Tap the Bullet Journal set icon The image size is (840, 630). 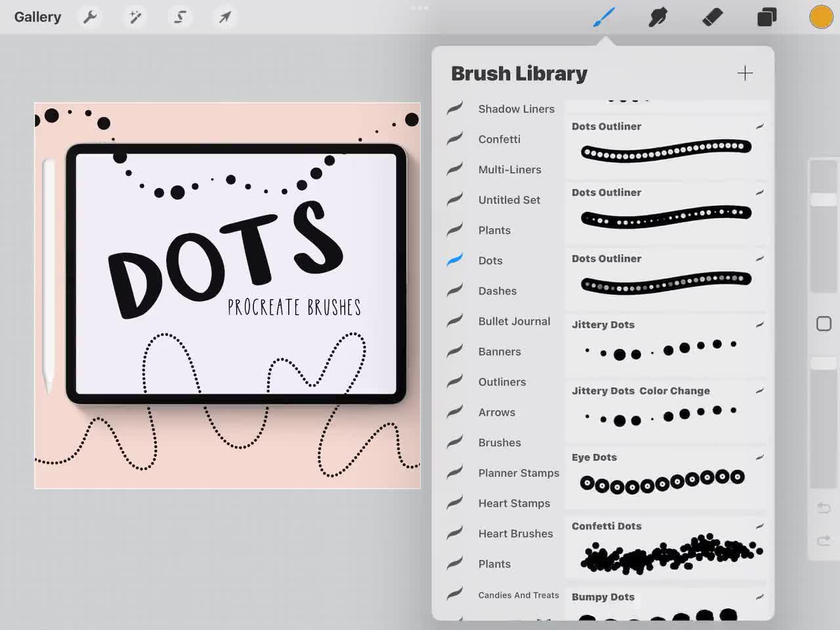pos(455,320)
